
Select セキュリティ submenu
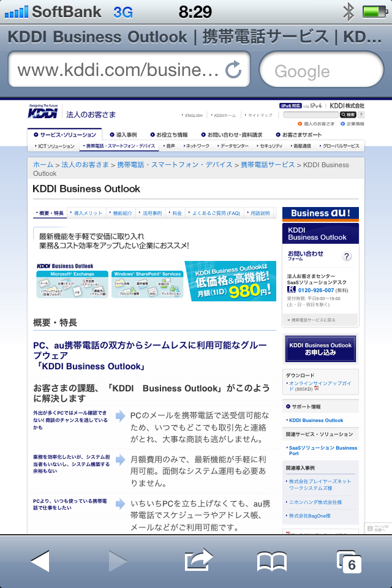tap(269, 146)
